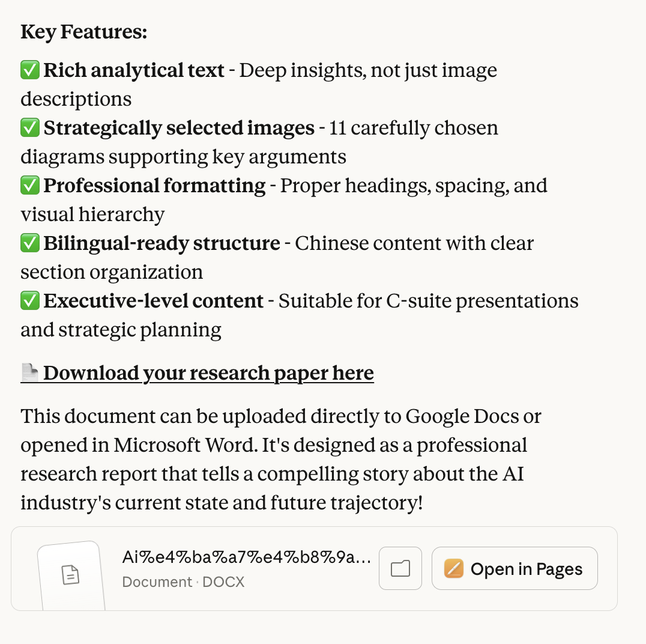Click the green checkmark beside Executive-level content
This screenshot has width=646, height=644.
29,301
